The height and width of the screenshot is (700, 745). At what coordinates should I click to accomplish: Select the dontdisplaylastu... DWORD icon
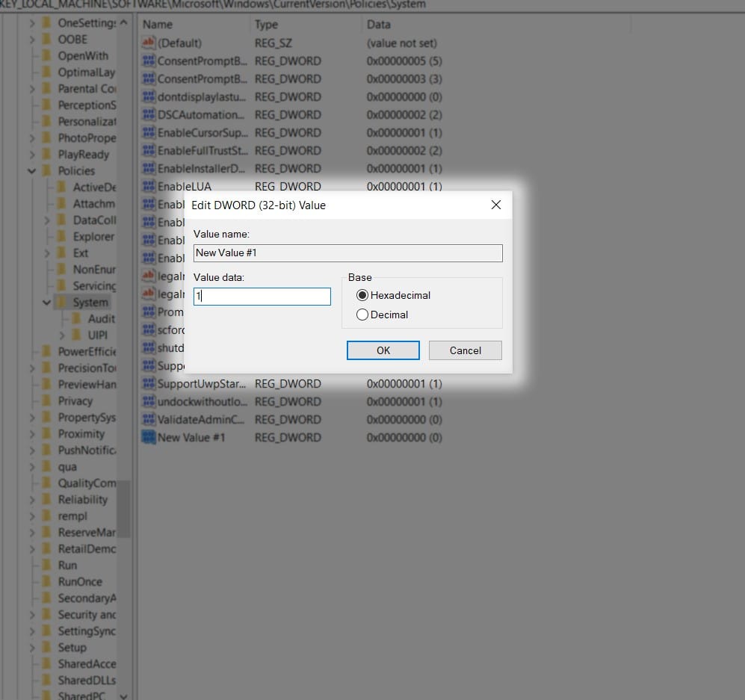[x=149, y=97]
